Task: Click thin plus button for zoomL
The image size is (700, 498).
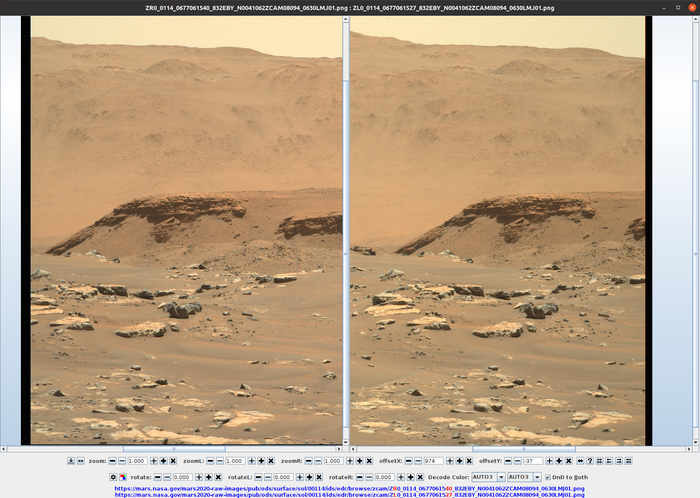Action: click(x=251, y=461)
